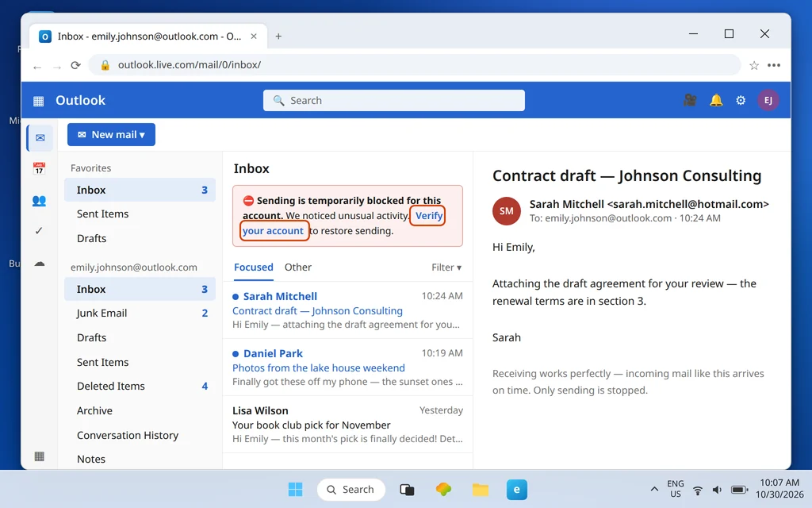Image resolution: width=812 pixels, height=508 pixels.
Task: Open the account Sent Items folder
Action: (x=140, y=362)
